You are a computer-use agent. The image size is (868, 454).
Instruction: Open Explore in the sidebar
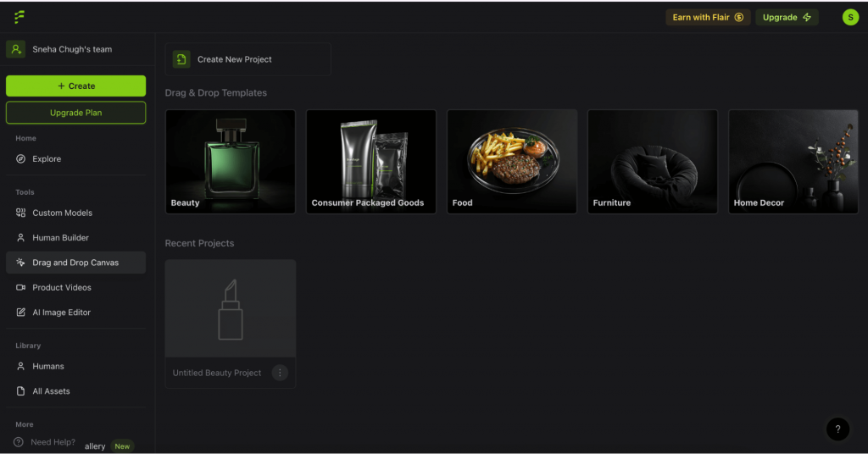pos(47,159)
